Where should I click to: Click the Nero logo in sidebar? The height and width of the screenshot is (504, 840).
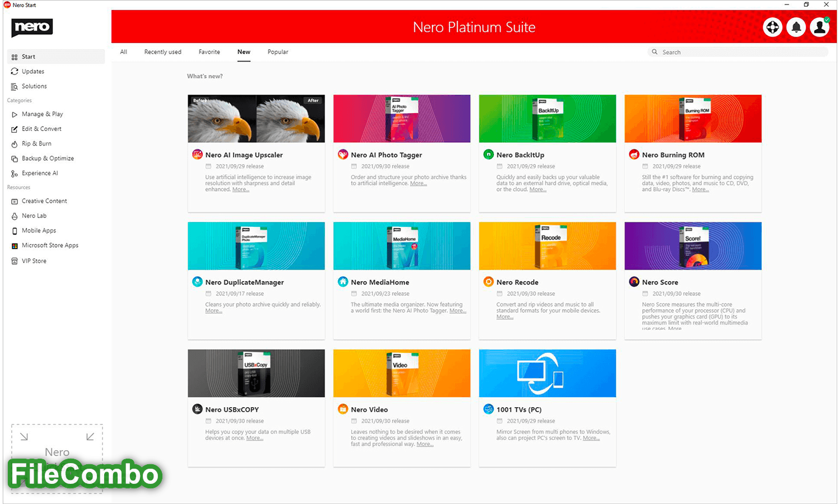(x=32, y=27)
